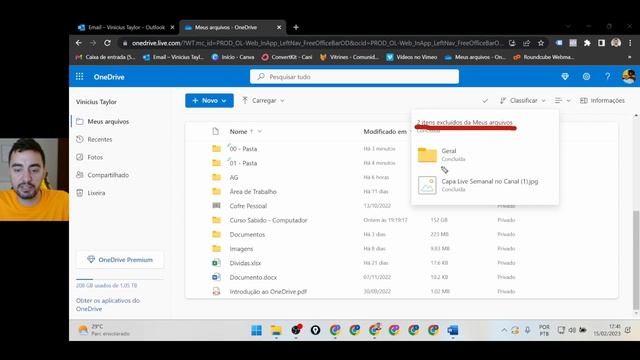Show hidden system tray icons chevron

(504, 330)
